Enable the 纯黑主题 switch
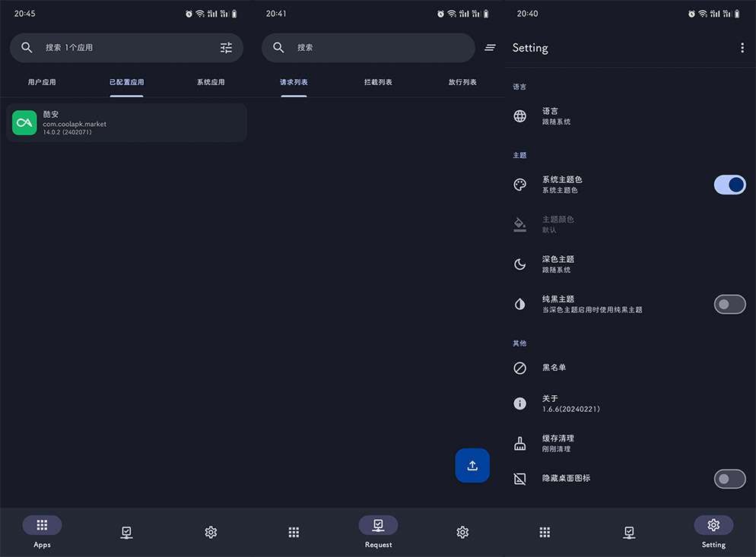The width and height of the screenshot is (756, 557). 729,305
